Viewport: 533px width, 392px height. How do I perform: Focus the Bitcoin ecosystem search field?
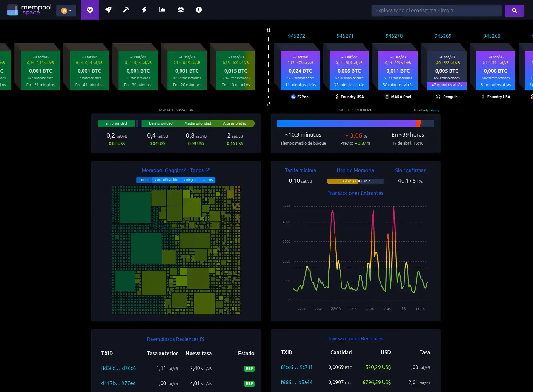[437, 10]
